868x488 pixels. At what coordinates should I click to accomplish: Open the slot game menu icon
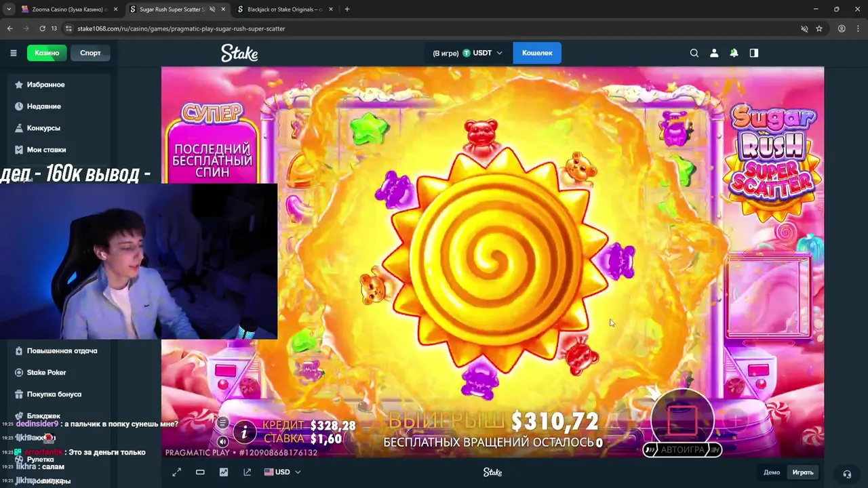(x=222, y=423)
